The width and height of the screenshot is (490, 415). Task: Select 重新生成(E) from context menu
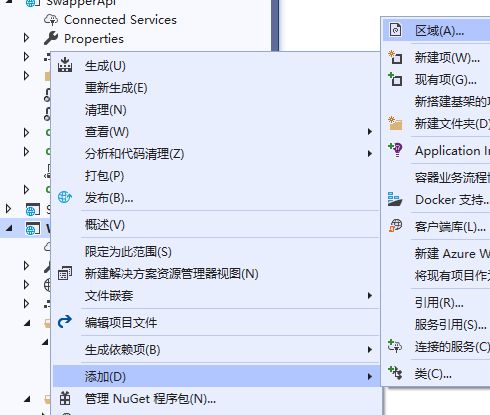(116, 88)
